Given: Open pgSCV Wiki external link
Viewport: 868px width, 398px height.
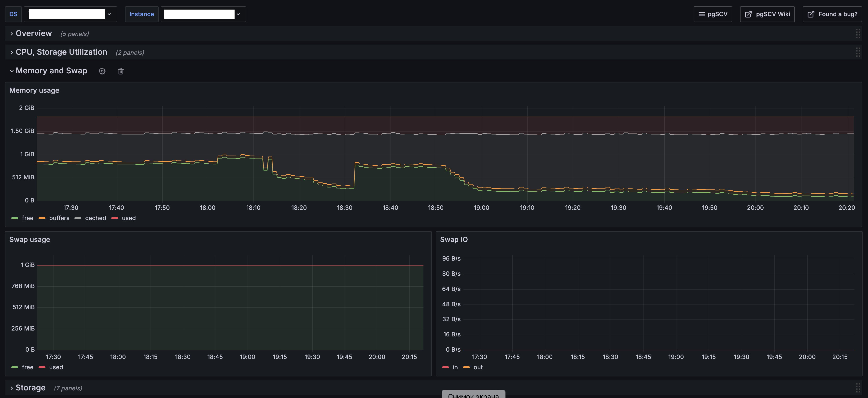Looking at the screenshot, I should pyautogui.click(x=767, y=14).
